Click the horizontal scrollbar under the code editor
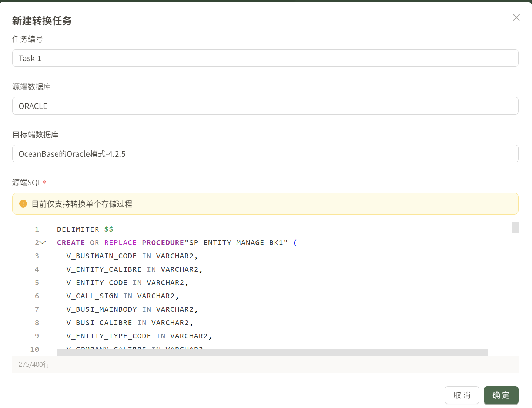532x408 pixels. click(272, 352)
